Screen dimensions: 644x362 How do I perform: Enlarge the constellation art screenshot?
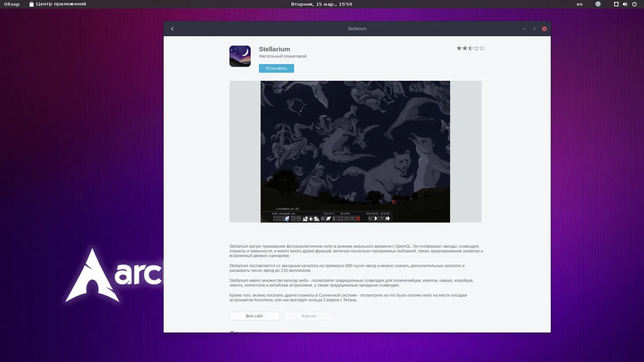(x=355, y=152)
